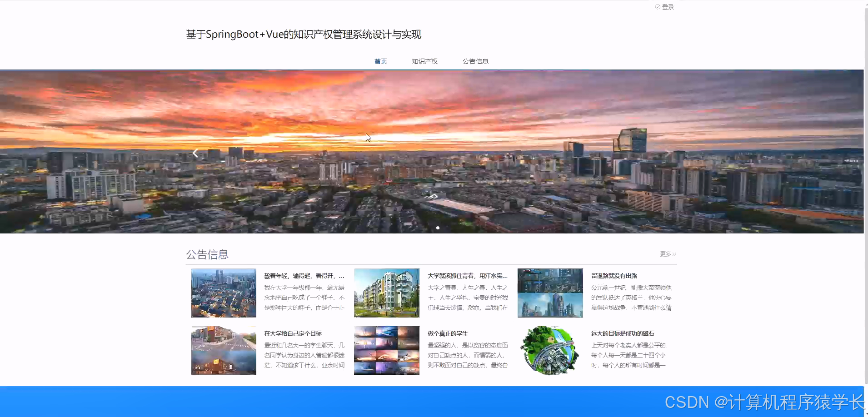Open the article 在大学给自己定个目标
The width and height of the screenshot is (868, 417).
click(293, 333)
